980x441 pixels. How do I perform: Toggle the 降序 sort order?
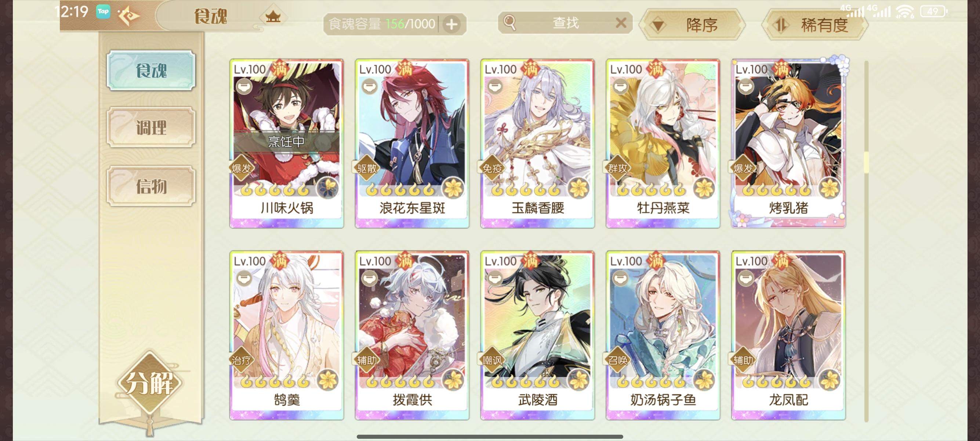pos(692,25)
